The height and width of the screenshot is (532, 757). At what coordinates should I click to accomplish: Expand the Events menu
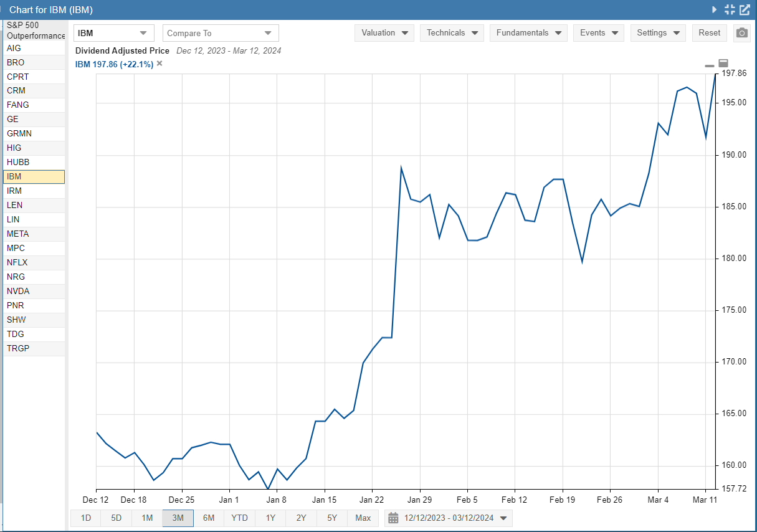599,33
